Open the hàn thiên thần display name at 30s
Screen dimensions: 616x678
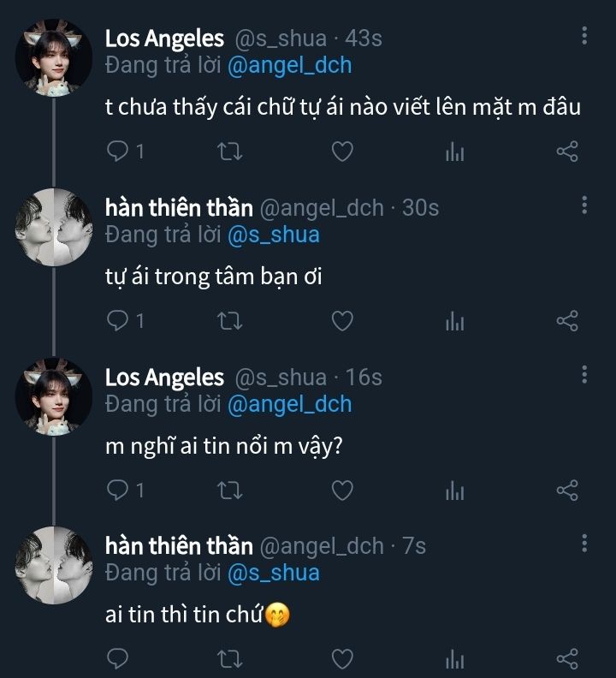point(179,208)
